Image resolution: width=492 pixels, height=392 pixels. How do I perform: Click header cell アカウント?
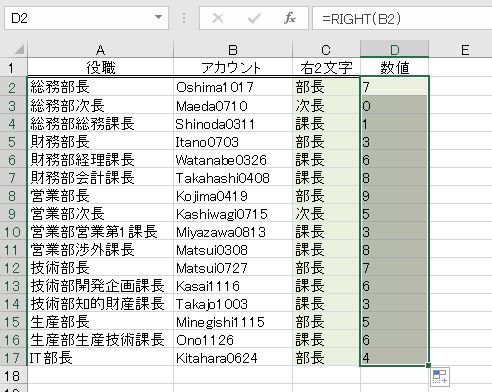[233, 68]
